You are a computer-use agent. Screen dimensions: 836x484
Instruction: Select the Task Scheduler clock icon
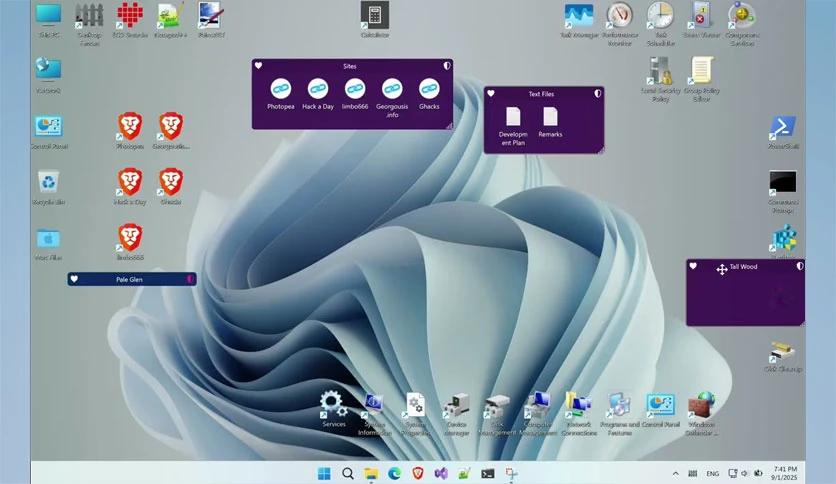661,24
